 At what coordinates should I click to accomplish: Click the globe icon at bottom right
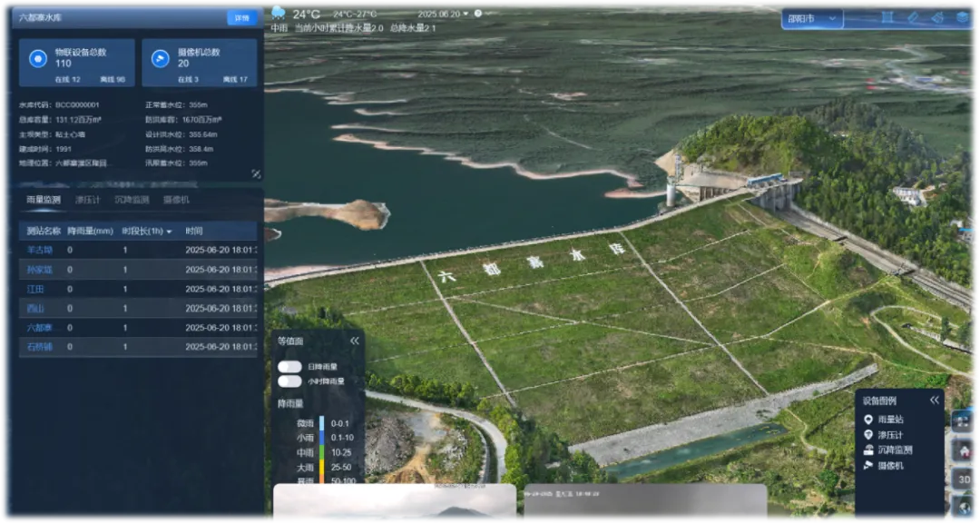964,507
